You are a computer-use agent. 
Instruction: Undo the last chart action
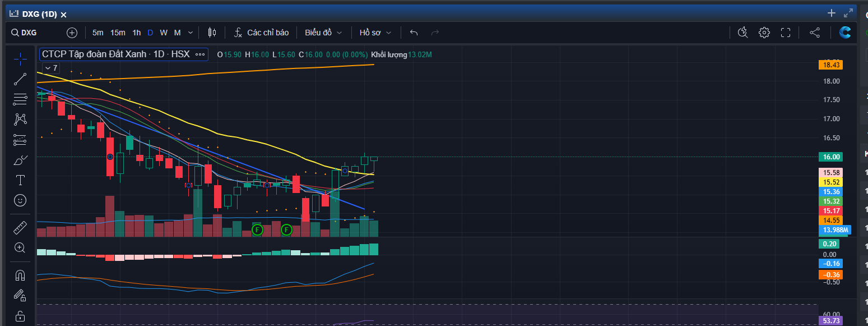(x=414, y=33)
